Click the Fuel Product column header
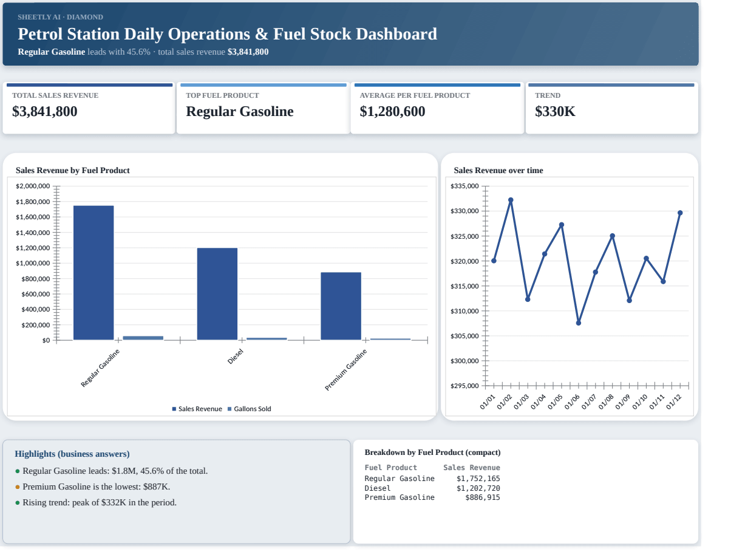This screenshot has height=560, width=745. 390,468
